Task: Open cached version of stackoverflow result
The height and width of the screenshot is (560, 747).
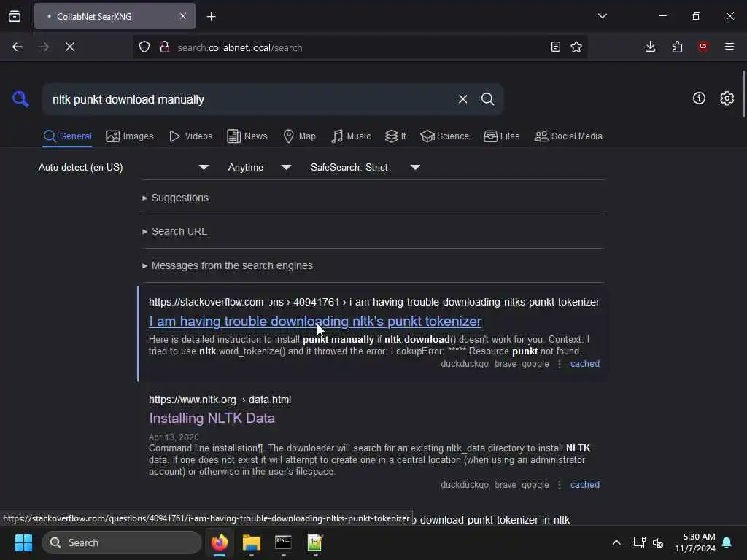Action: click(585, 364)
